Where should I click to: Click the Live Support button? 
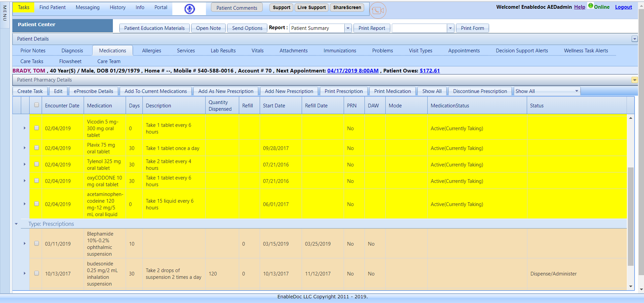click(x=311, y=7)
